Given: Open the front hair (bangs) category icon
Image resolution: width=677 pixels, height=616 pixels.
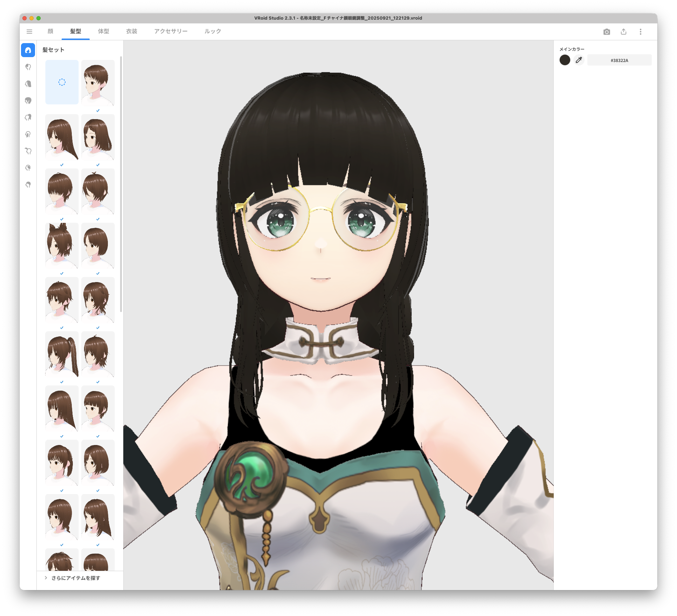Looking at the screenshot, I should pyautogui.click(x=28, y=67).
